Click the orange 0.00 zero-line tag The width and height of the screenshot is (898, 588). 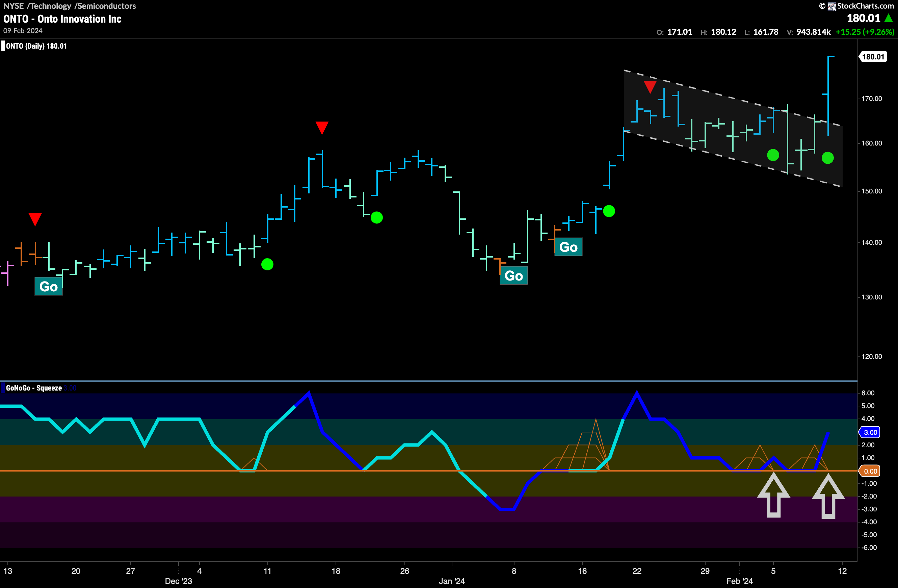click(870, 471)
